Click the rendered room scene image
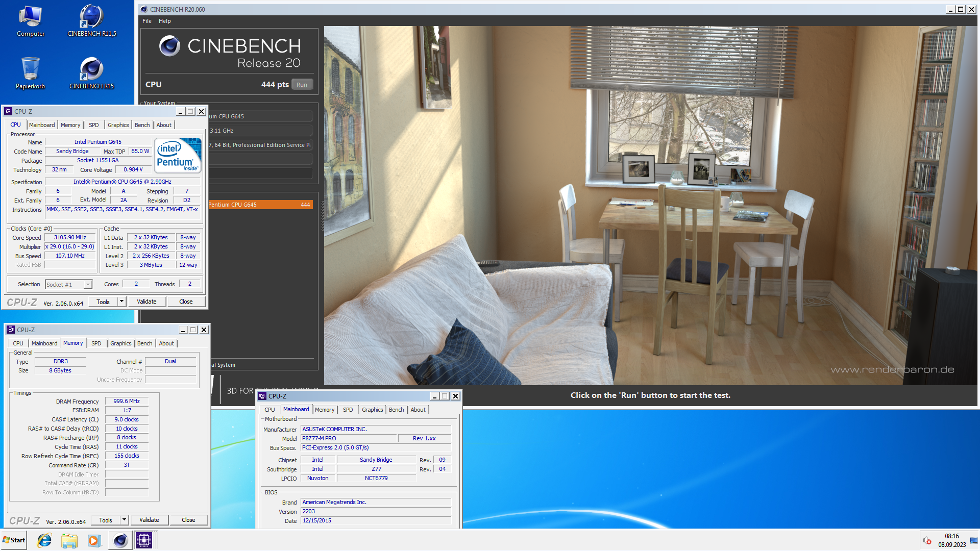This screenshot has width=980, height=551. click(650, 205)
